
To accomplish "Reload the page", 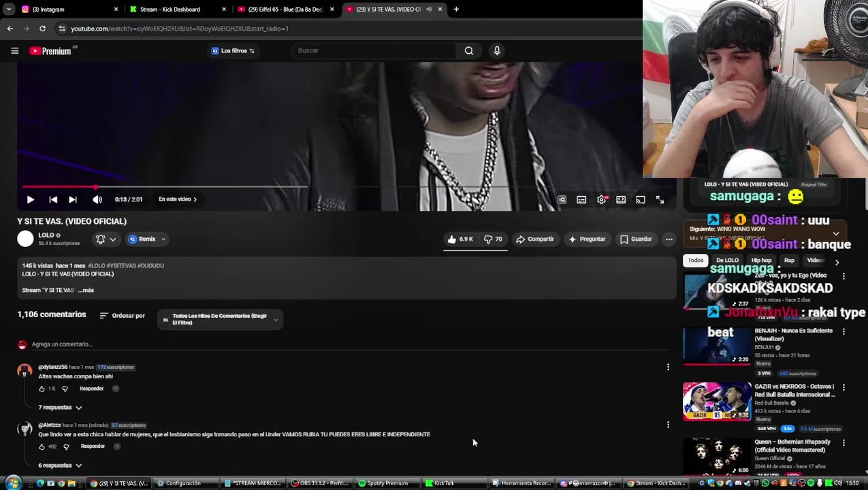I will pos(42,29).
